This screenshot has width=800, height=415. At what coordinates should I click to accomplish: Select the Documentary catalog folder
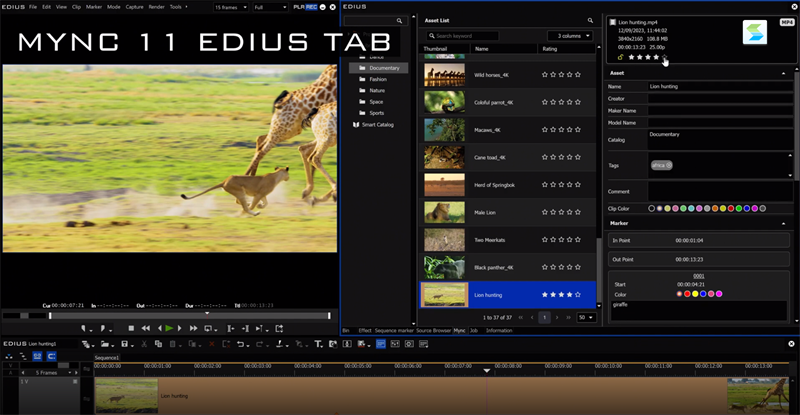[x=379, y=68]
